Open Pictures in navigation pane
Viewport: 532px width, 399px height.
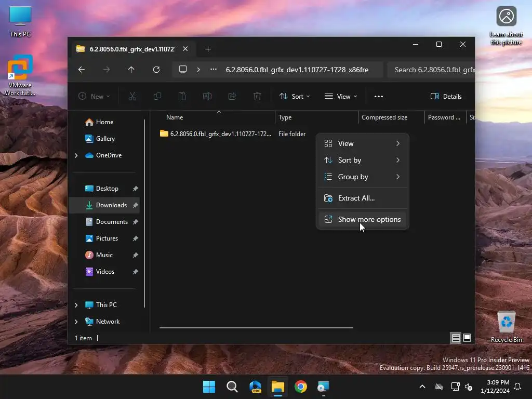[x=104, y=238]
